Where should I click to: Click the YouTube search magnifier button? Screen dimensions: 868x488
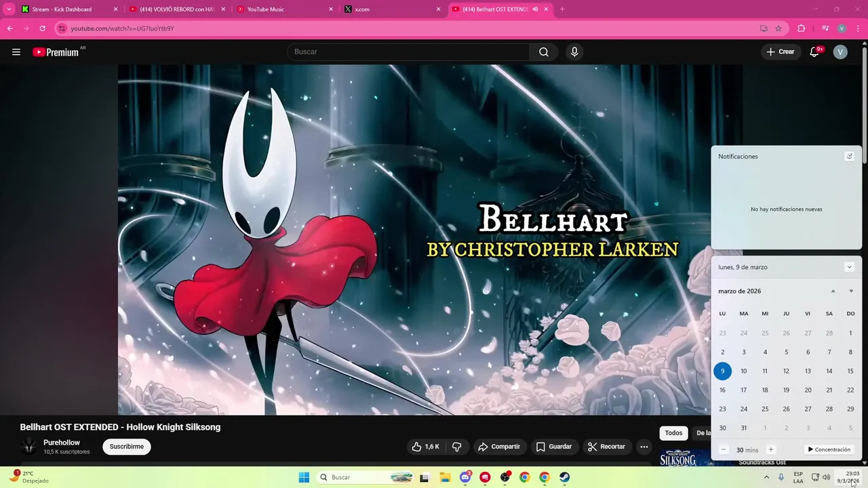[544, 52]
